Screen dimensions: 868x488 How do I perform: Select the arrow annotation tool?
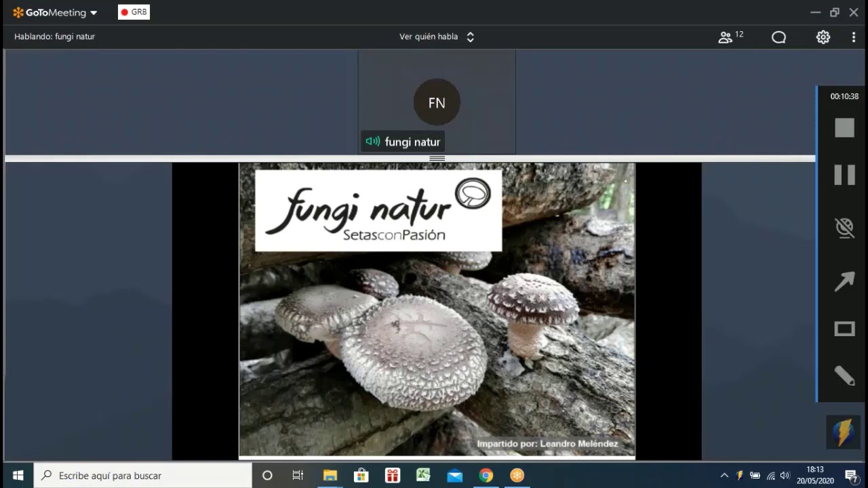coord(844,281)
